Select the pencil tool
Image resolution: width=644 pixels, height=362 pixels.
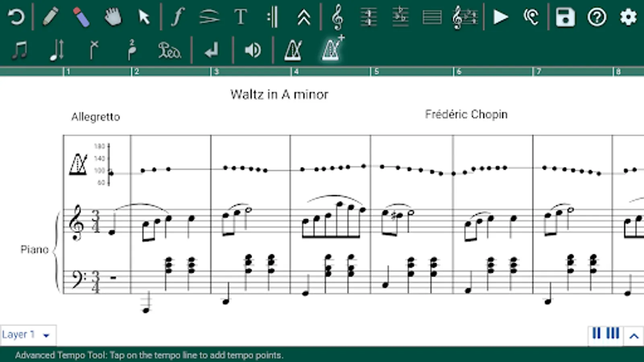click(50, 17)
